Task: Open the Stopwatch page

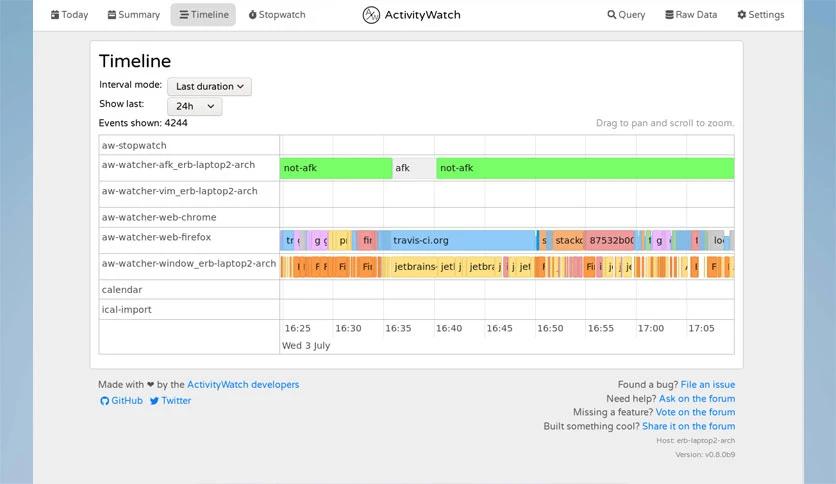Action: 277,15
